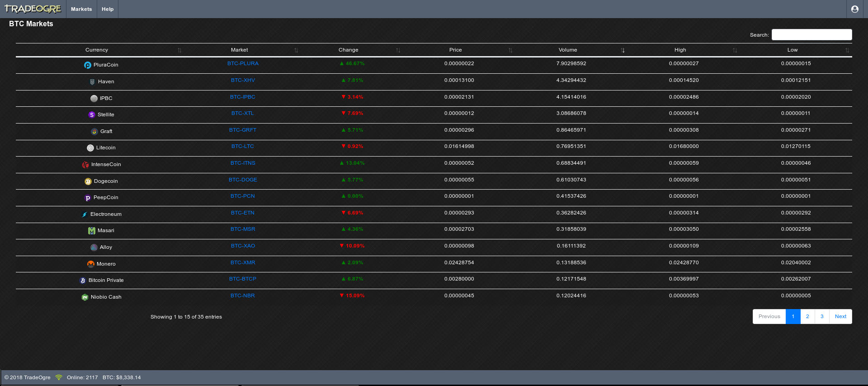Click the BTC price $8,338.14 text
The image size is (868, 386).
coord(122,378)
